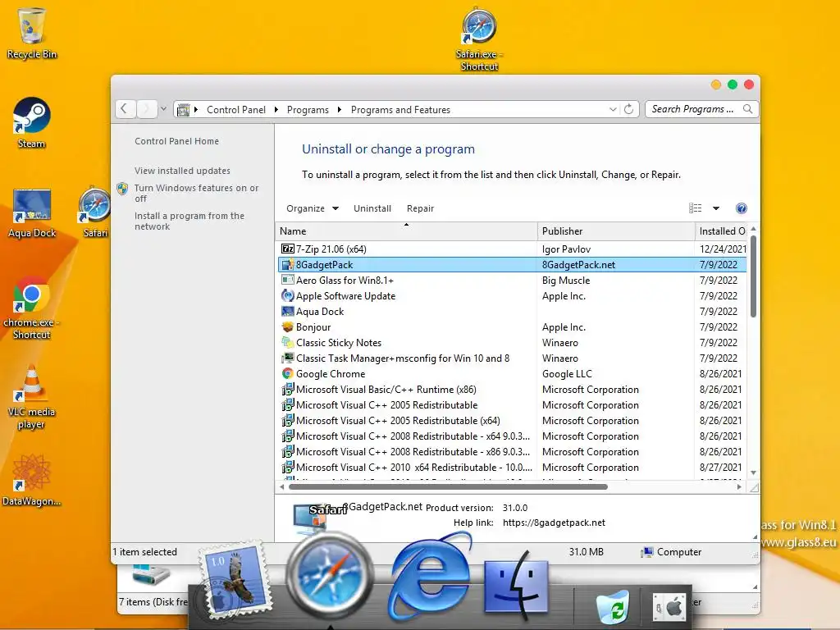
Task: Open the Mail stamp icon in the dock
Action: 234,581
